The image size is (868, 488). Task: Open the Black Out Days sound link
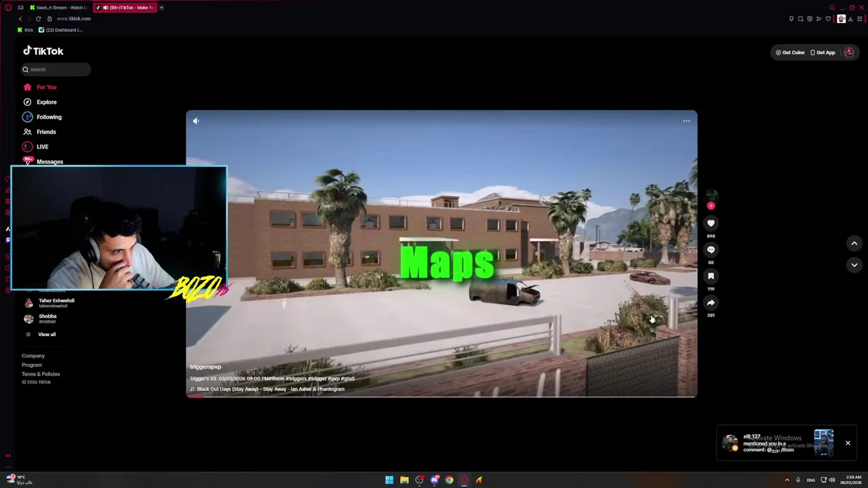tap(270, 389)
